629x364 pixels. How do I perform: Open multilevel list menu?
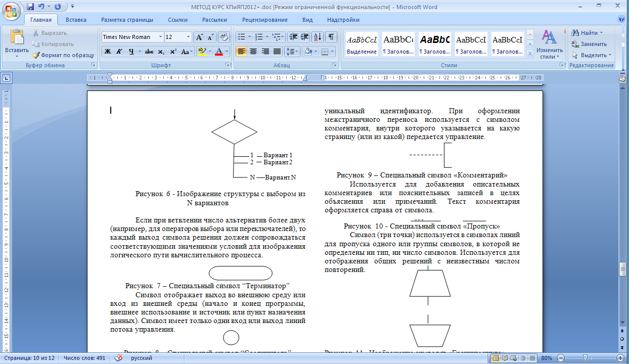tap(278, 37)
